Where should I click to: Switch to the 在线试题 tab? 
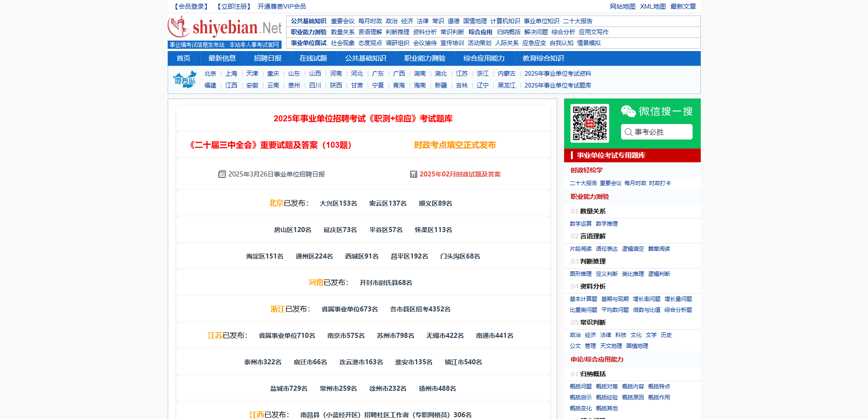click(313, 58)
